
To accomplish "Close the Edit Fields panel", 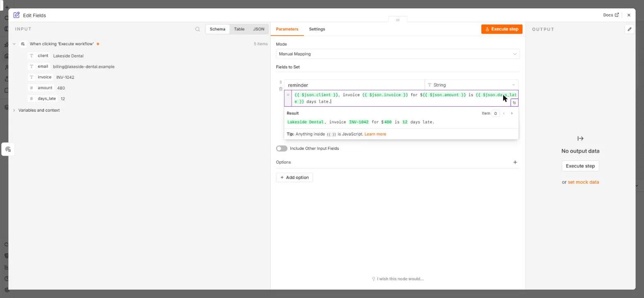I will coord(629,15).
